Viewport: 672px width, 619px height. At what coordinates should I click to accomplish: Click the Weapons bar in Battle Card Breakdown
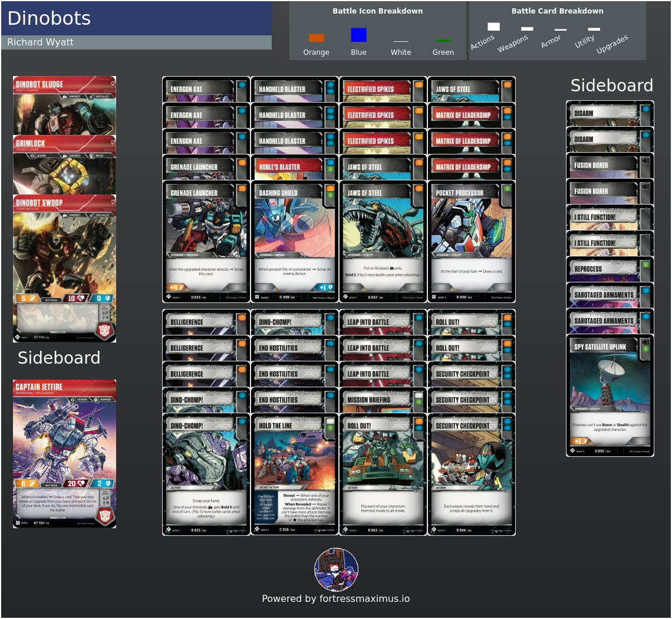tap(527, 29)
